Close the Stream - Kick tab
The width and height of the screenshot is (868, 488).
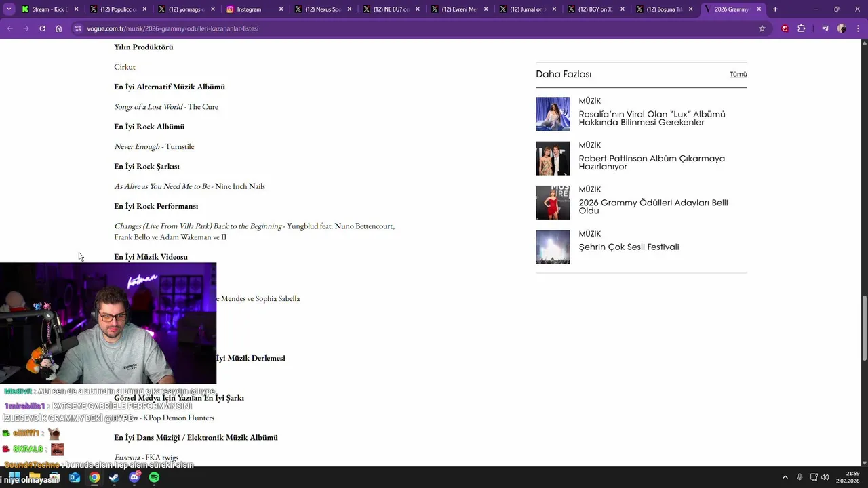click(76, 9)
